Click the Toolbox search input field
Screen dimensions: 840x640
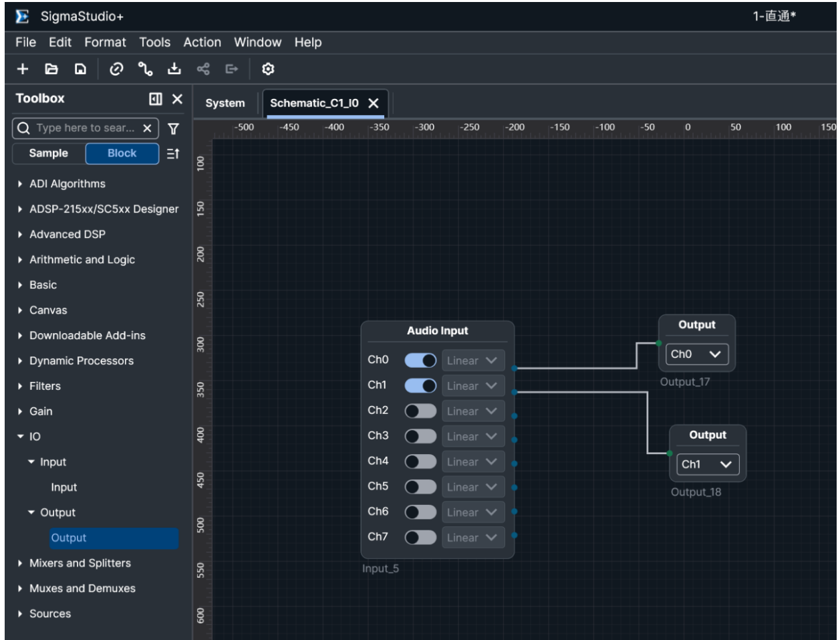tap(86, 128)
